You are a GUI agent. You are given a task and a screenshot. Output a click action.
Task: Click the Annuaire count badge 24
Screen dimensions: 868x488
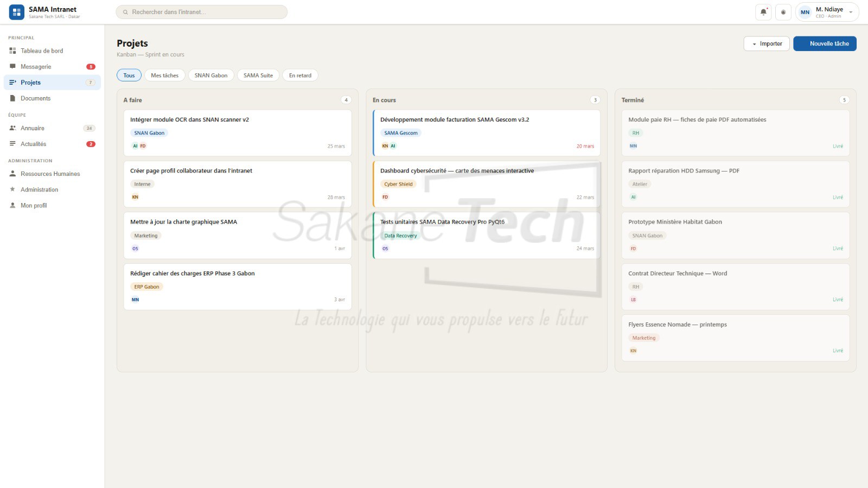[x=90, y=128]
